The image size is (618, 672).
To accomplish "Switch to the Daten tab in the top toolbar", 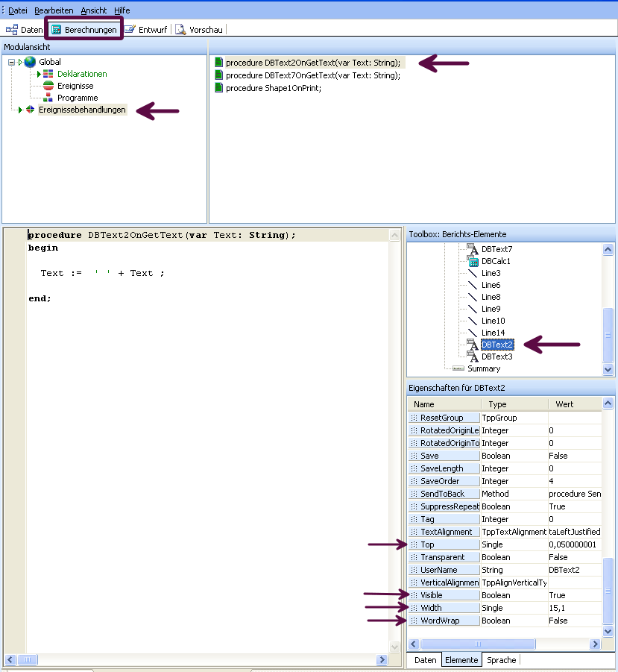I will coord(24,30).
